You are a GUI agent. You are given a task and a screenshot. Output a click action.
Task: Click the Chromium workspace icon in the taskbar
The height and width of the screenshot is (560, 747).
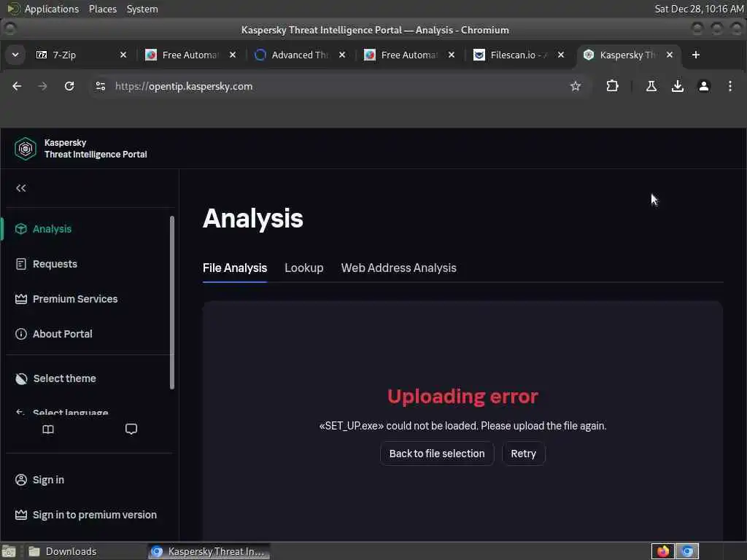tap(687, 551)
